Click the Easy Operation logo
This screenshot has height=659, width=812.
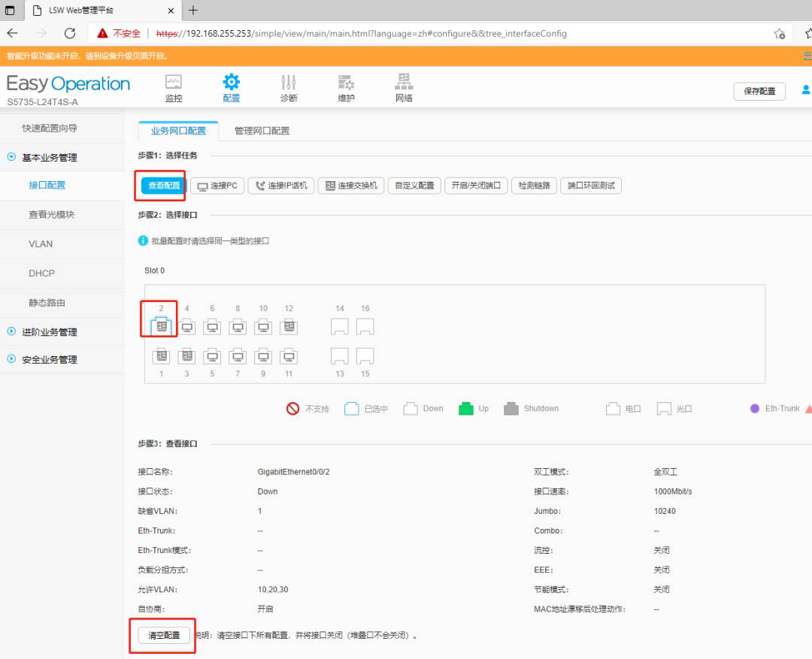pyautogui.click(x=68, y=83)
